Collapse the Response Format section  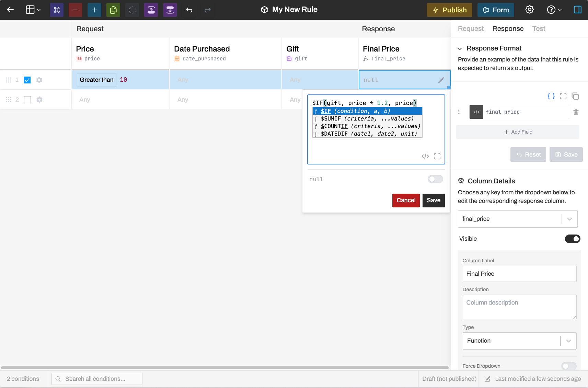point(460,49)
